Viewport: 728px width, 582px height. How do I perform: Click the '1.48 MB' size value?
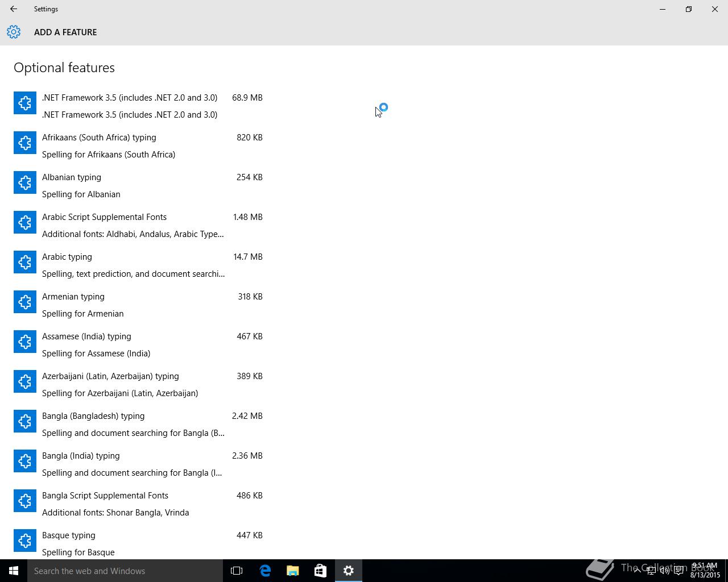[248, 217]
